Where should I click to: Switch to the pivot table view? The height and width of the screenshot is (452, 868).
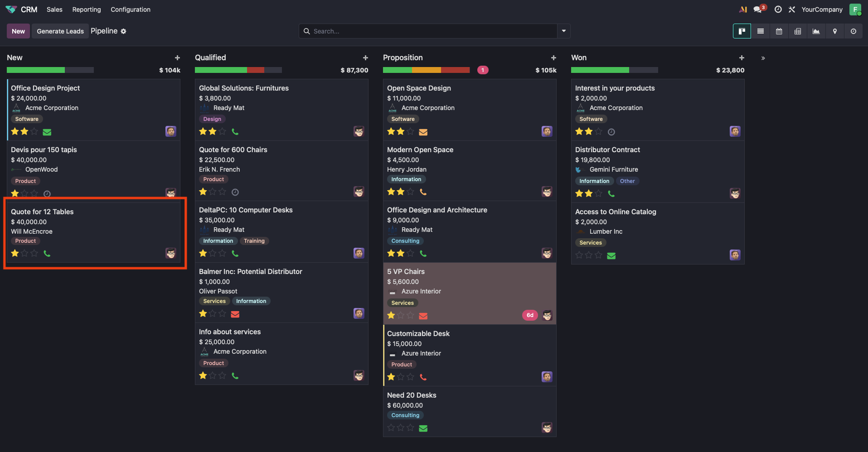(x=797, y=31)
